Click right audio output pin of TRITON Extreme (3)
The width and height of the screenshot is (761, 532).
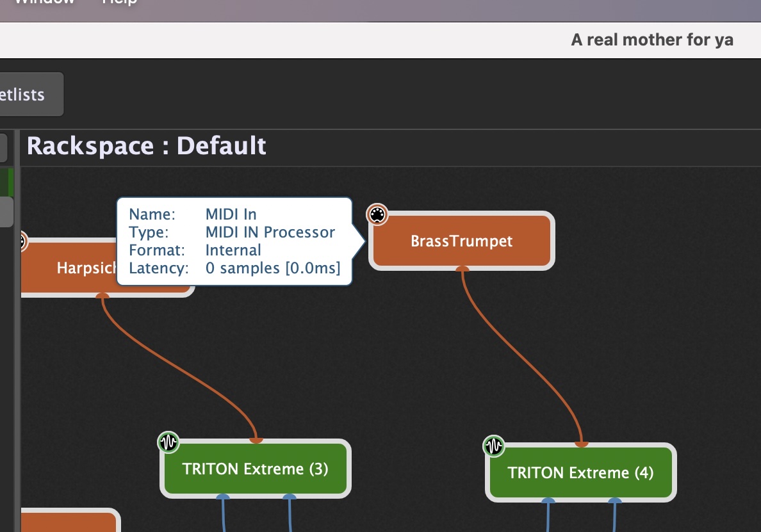point(290,497)
